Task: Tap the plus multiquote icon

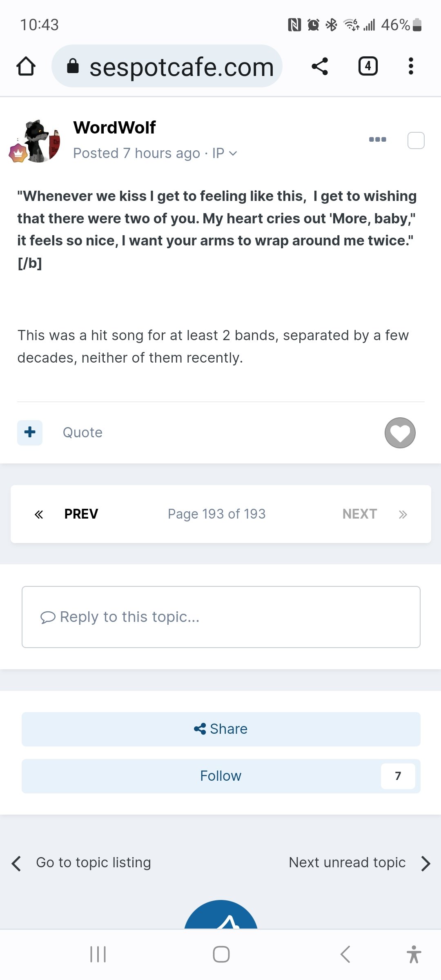Action: pyautogui.click(x=30, y=432)
